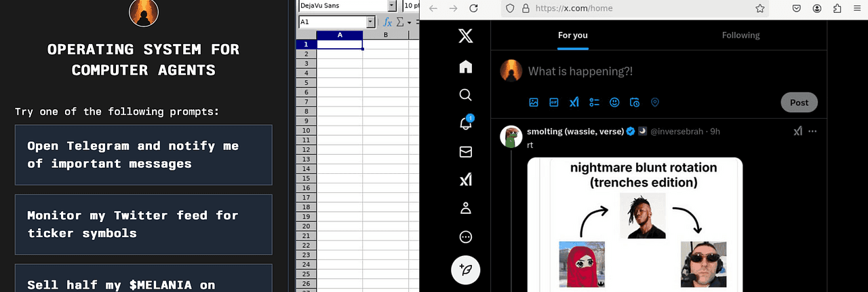This screenshot has width=868, height=292.
Task: Select the For you tab
Action: pyautogui.click(x=572, y=35)
